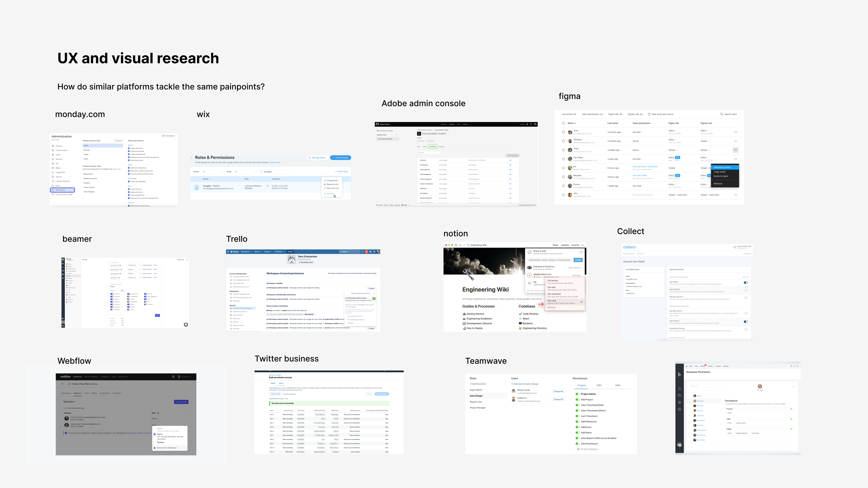The height and width of the screenshot is (488, 868).
Task: Toggle Share to web in Notion
Action: click(580, 252)
